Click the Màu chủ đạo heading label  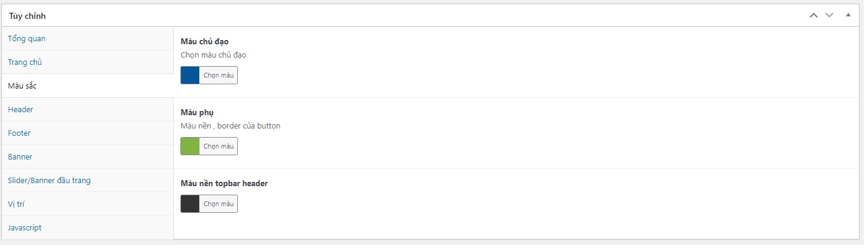pyautogui.click(x=205, y=42)
